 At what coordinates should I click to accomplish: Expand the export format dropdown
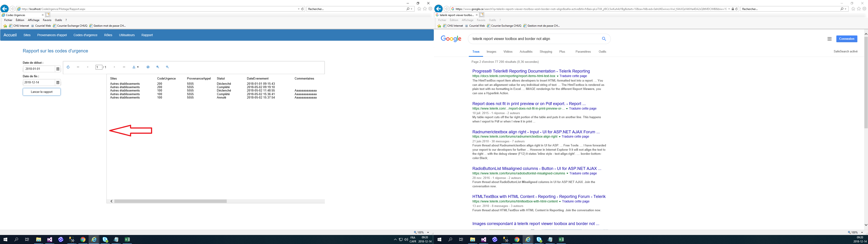(x=138, y=67)
